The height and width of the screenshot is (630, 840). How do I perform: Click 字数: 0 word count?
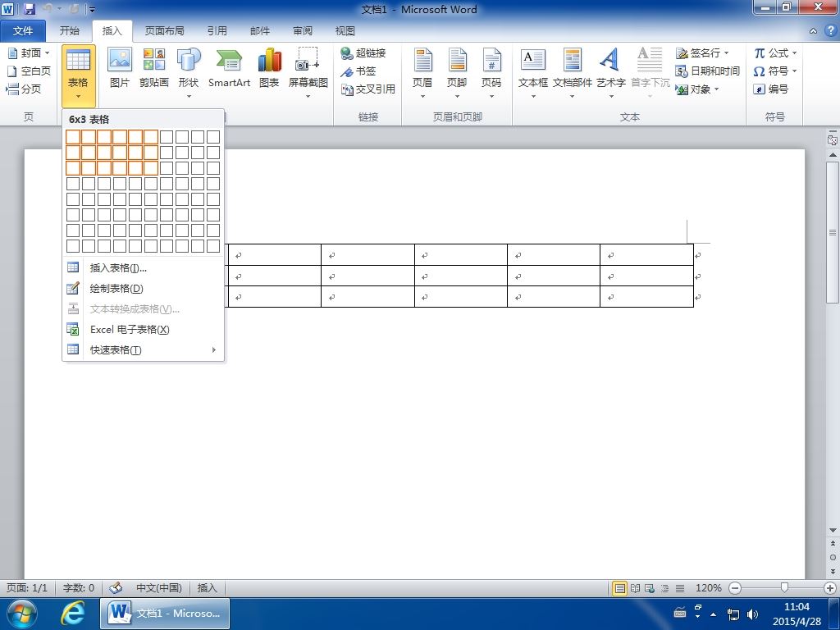79,588
